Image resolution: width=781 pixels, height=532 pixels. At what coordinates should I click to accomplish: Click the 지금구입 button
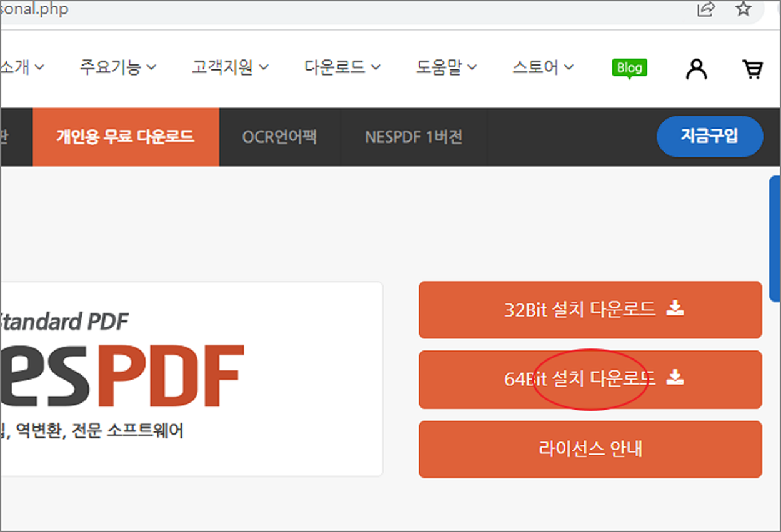(710, 136)
